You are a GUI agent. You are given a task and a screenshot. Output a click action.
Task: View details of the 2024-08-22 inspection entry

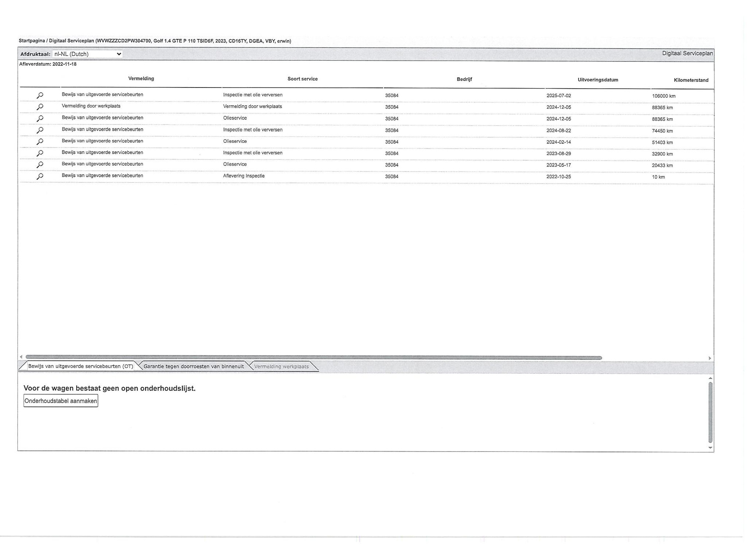click(x=40, y=130)
